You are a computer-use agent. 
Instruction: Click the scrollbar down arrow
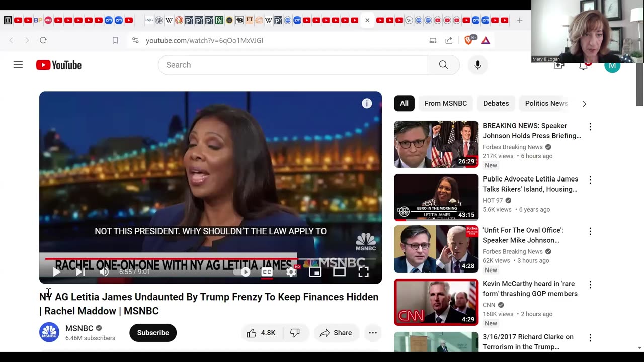(x=640, y=347)
